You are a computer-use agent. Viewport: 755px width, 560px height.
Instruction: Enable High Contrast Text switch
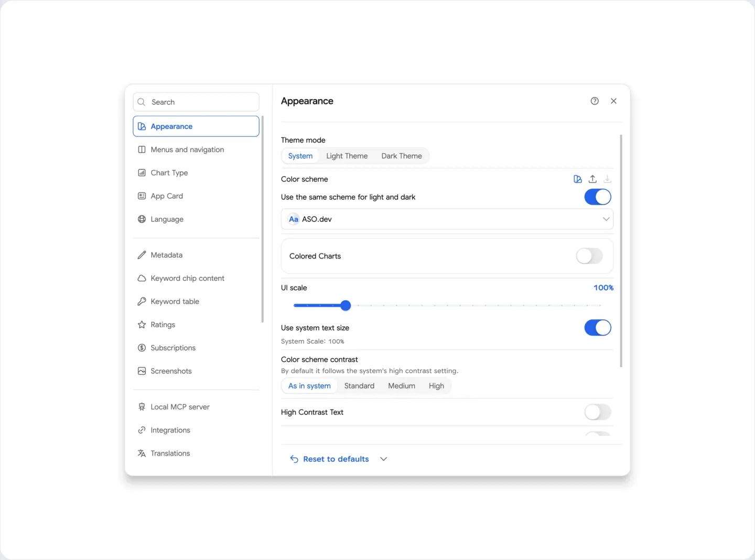click(x=598, y=412)
